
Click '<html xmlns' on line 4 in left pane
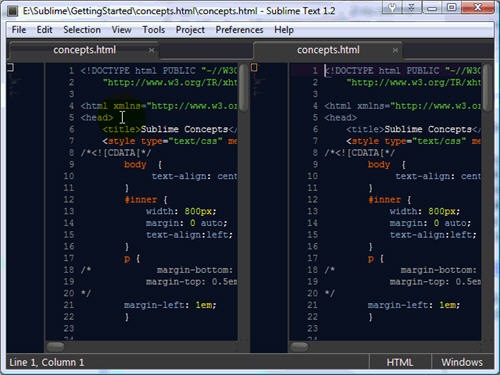click(110, 106)
